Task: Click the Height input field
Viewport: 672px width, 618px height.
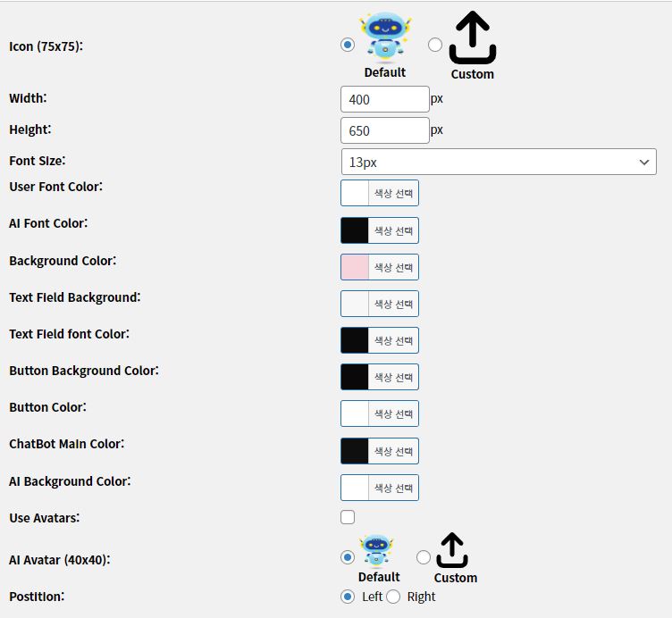Action: [x=384, y=130]
